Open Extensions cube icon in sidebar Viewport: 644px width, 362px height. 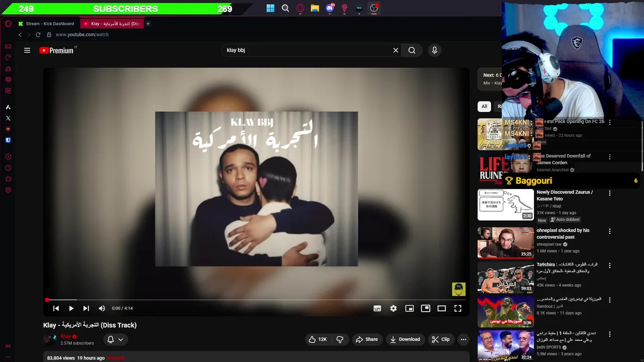tap(8, 179)
